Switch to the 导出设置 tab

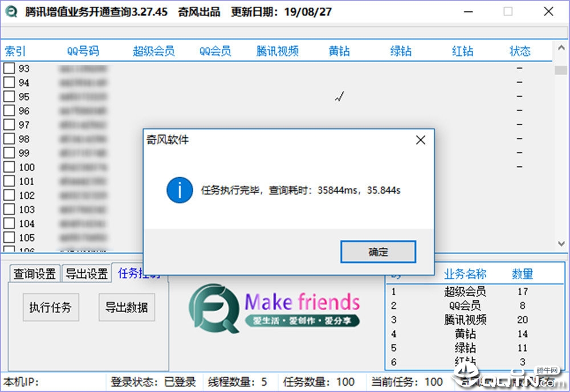(87, 273)
